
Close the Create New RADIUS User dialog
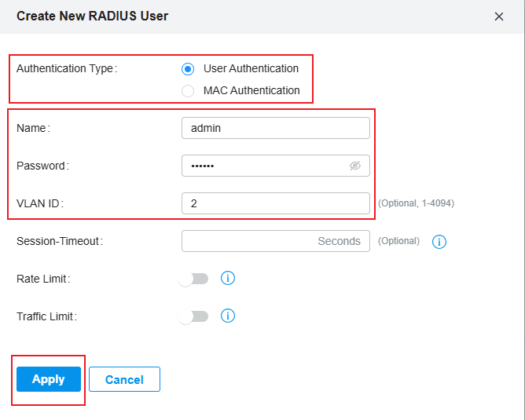pos(499,16)
